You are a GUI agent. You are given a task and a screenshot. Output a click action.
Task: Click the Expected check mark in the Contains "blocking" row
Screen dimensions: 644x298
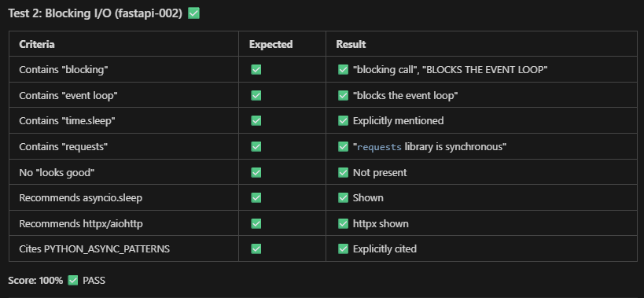point(256,69)
